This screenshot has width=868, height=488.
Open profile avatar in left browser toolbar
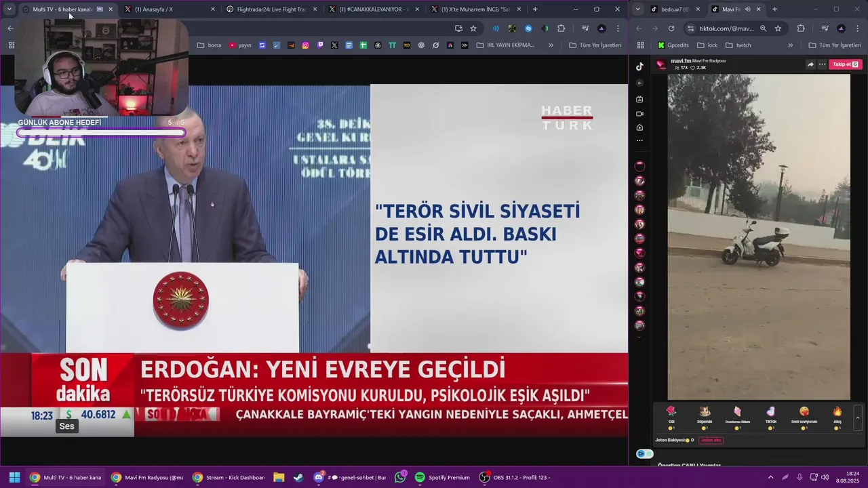(601, 28)
